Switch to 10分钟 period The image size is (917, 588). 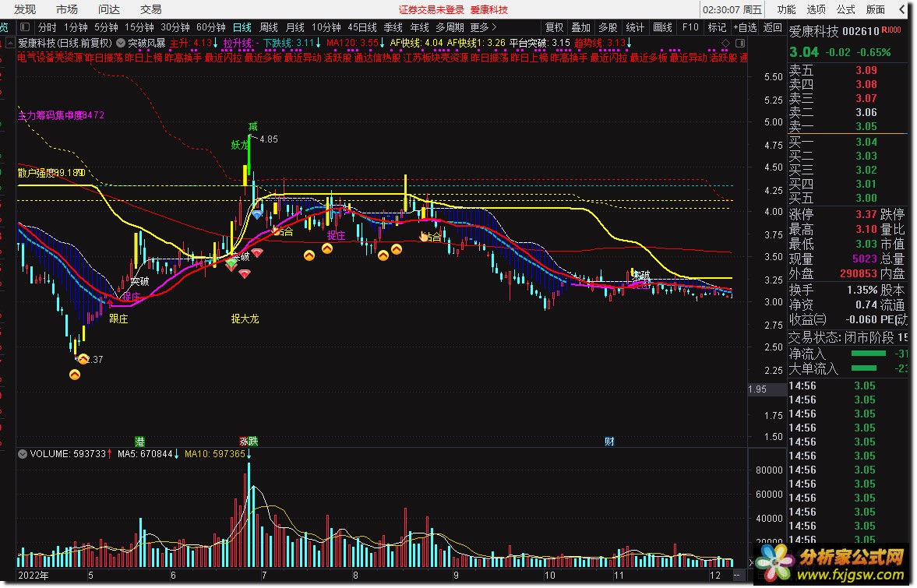(326, 27)
